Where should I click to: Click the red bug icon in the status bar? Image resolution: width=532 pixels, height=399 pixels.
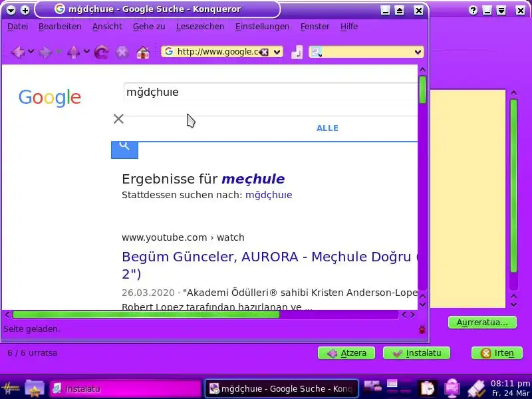pyautogui.click(x=422, y=329)
